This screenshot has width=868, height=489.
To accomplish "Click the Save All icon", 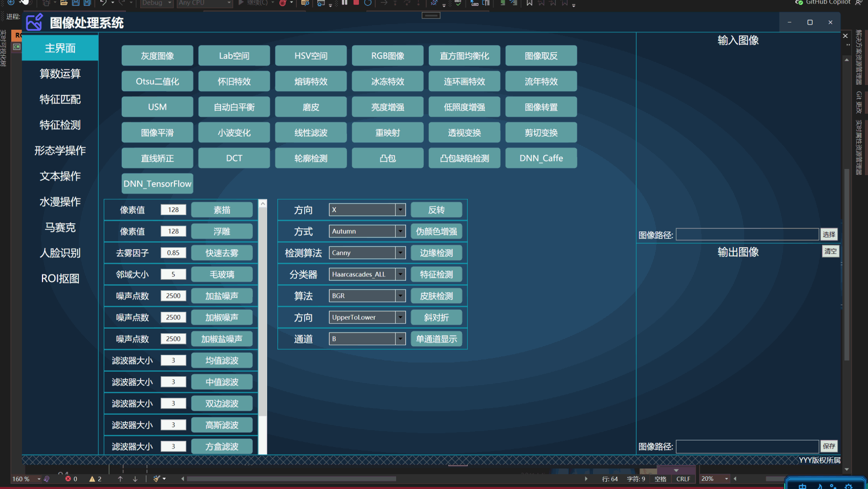I will tap(87, 4).
